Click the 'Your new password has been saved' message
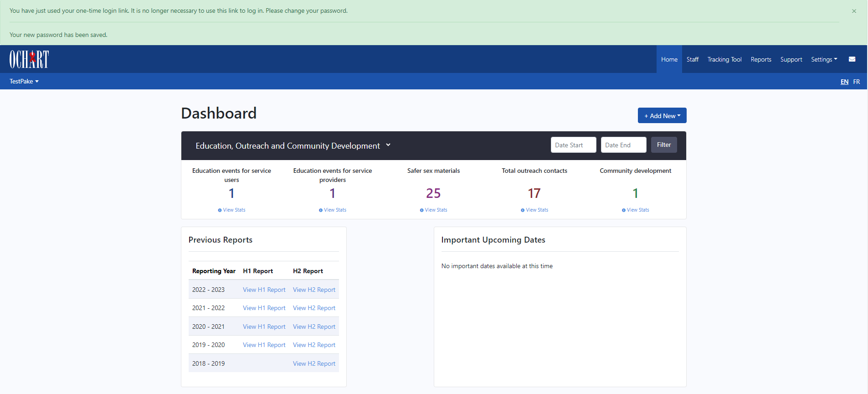The height and width of the screenshot is (394, 868). [x=58, y=35]
